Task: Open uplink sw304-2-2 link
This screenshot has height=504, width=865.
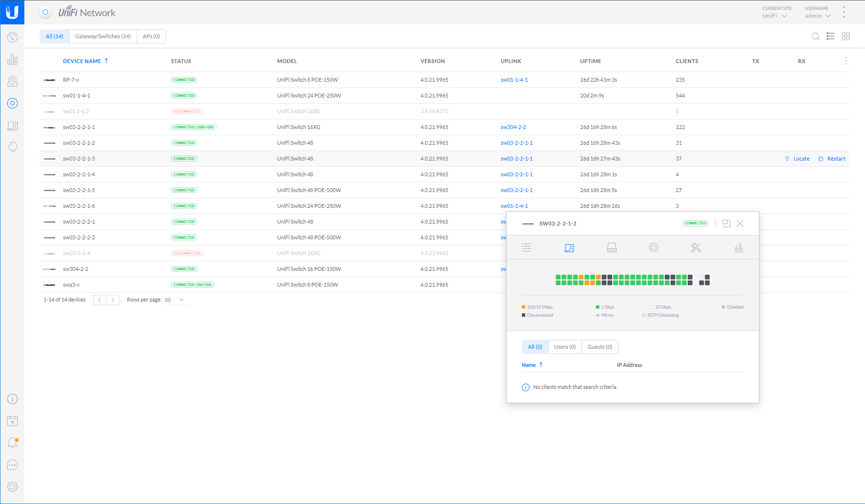Action: (x=513, y=127)
